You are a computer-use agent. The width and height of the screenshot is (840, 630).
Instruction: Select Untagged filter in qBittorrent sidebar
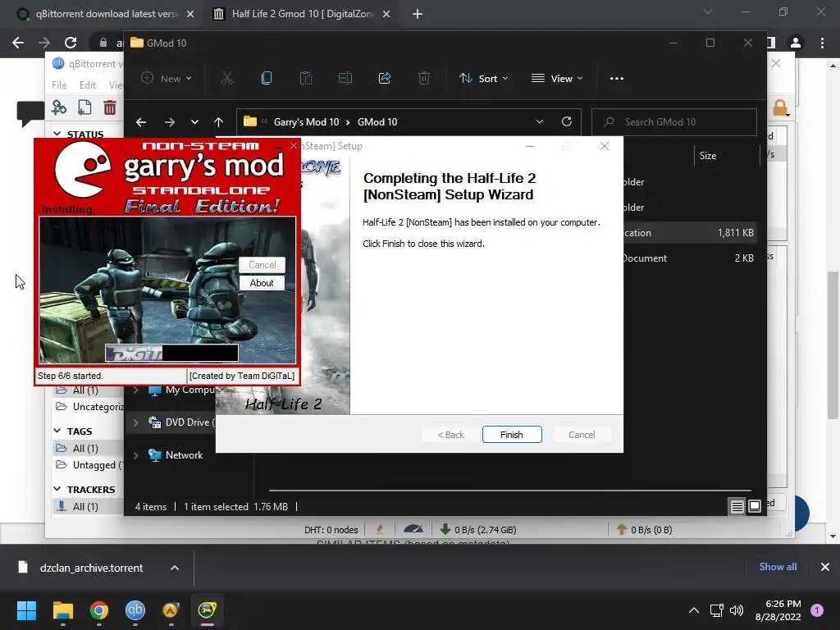(x=89, y=465)
